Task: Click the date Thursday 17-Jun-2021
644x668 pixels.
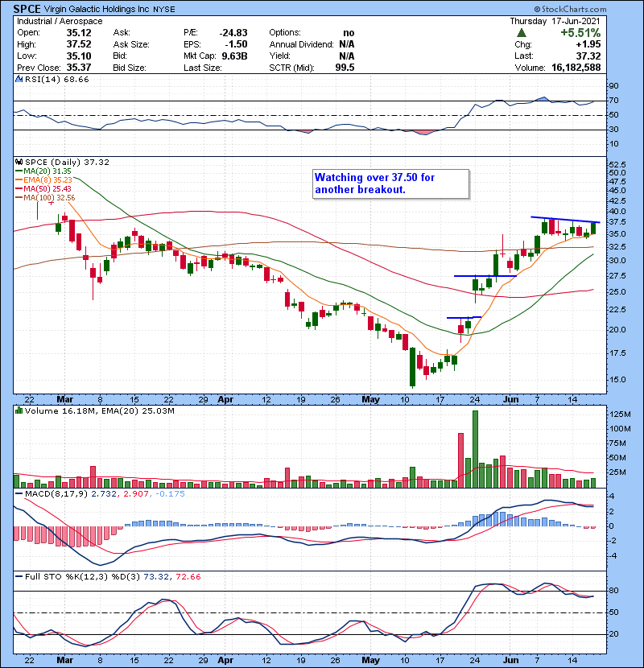Action: click(555, 21)
